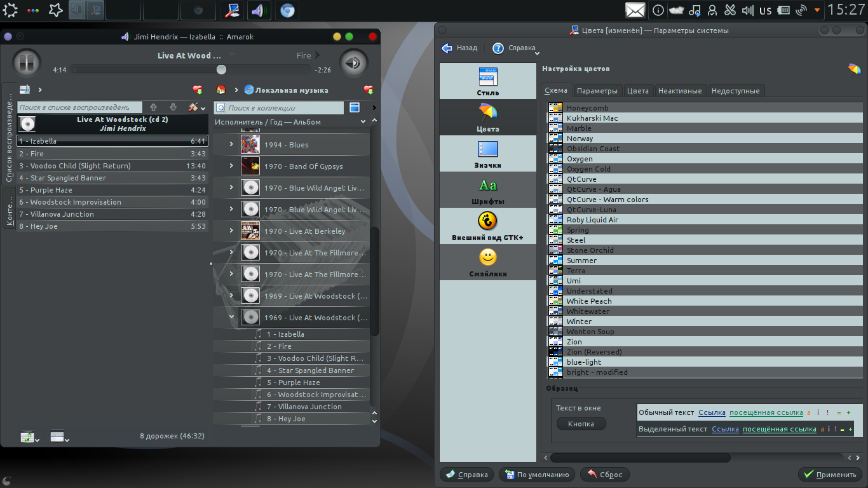Click the playlist panel icon in Amarok
This screenshot has height=488, width=868.
[25, 90]
